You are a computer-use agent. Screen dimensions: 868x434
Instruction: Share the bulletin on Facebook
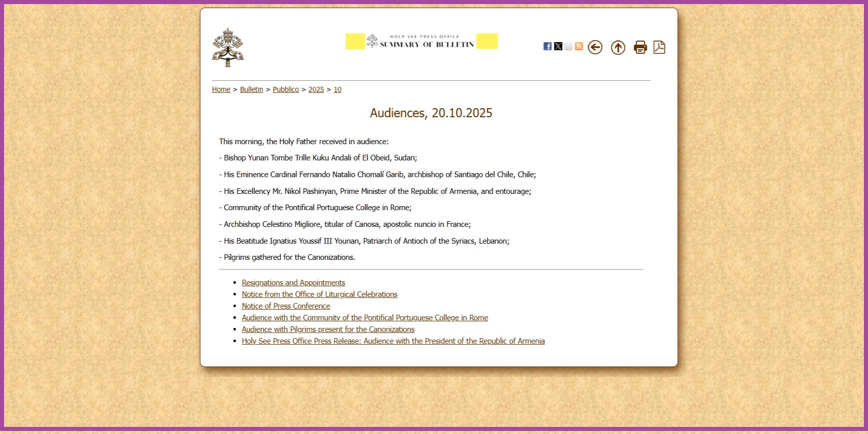547,46
